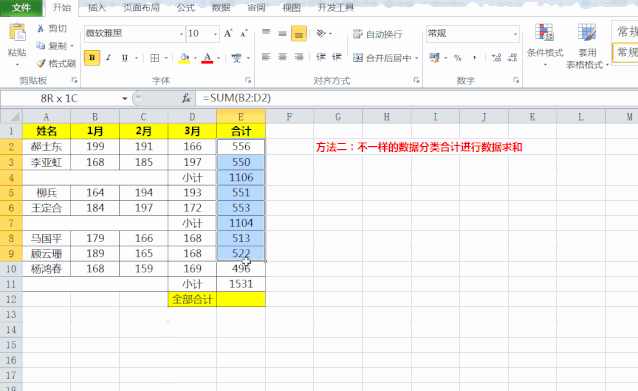Increase font size with the A-up icon
638x391 pixels.
[228, 33]
